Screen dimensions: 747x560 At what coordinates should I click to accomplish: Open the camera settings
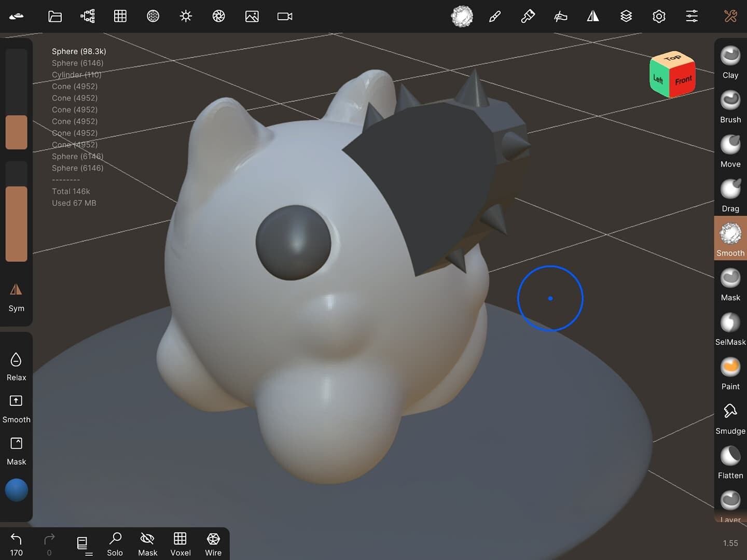284,16
